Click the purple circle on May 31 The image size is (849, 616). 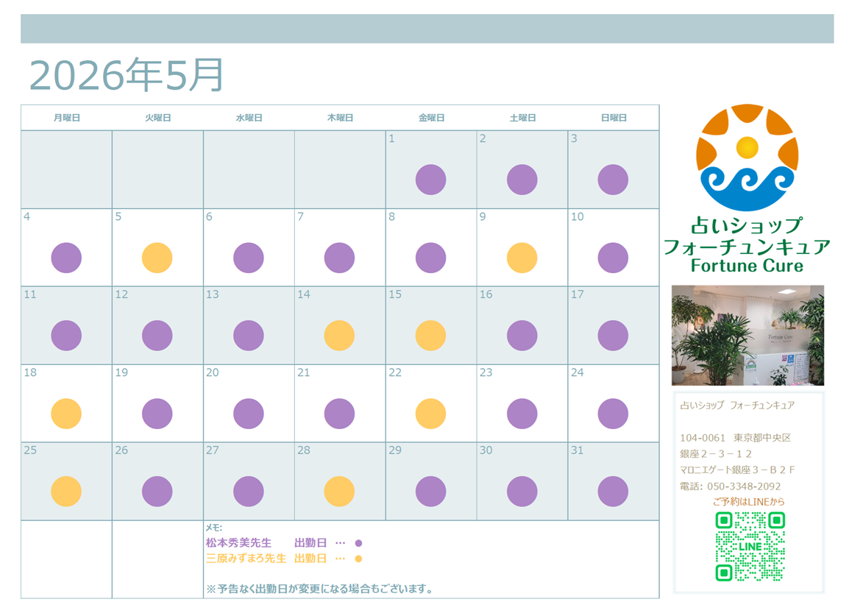coord(613,492)
